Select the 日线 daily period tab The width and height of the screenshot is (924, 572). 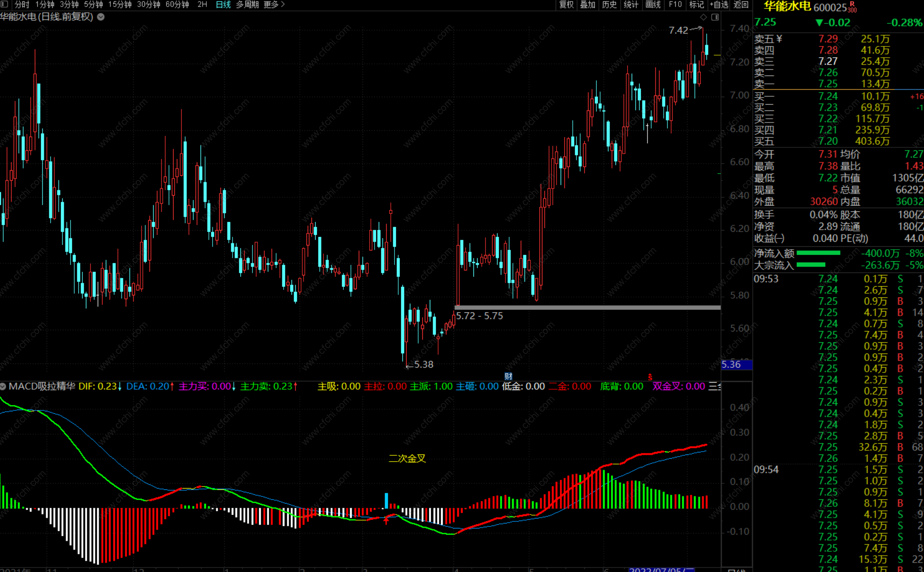pos(223,5)
